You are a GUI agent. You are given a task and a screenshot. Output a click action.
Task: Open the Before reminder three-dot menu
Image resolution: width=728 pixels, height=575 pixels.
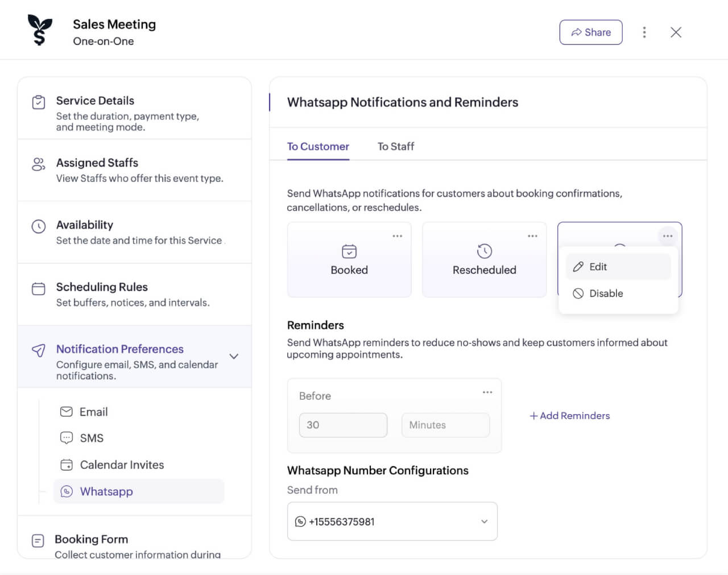[487, 392]
